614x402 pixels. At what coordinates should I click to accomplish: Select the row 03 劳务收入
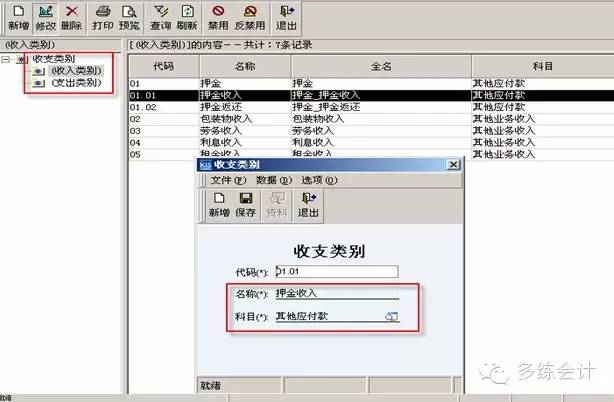(371, 130)
